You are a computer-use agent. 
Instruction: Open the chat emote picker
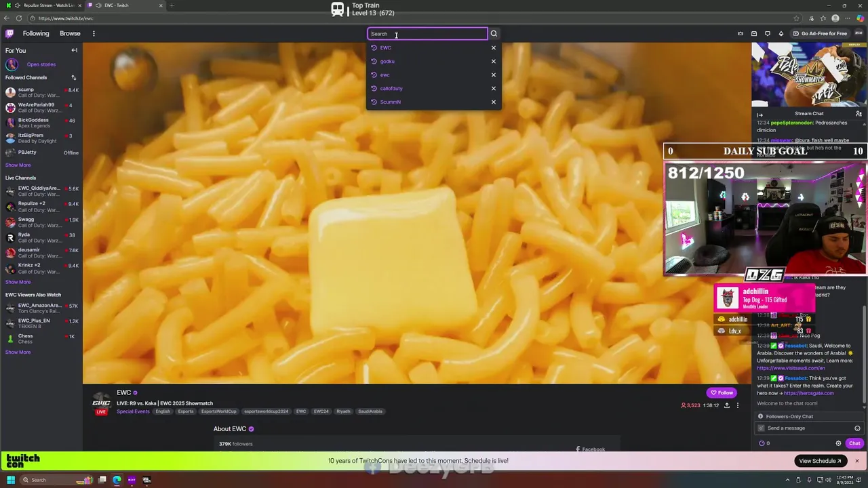click(x=857, y=428)
